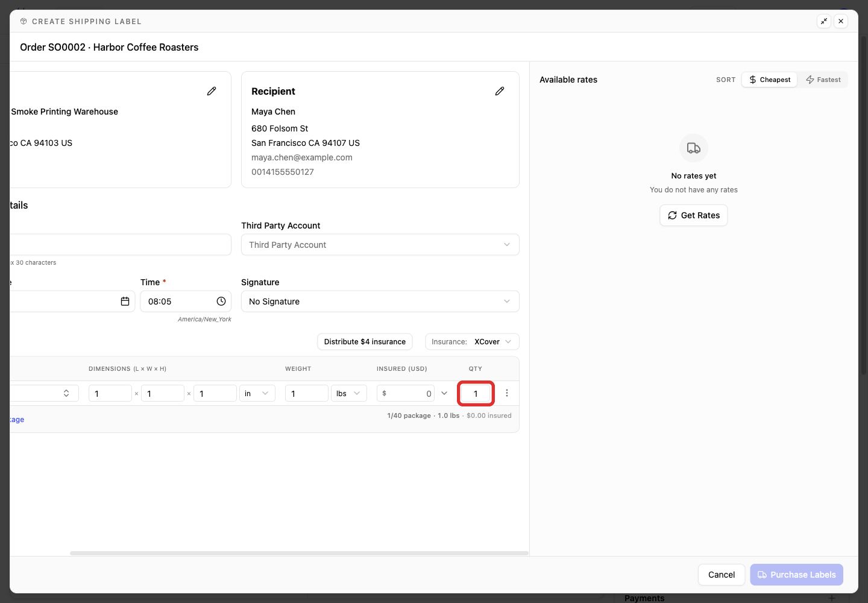The image size is (868, 603).
Task: Click the package height dimension field
Action: pos(215,393)
